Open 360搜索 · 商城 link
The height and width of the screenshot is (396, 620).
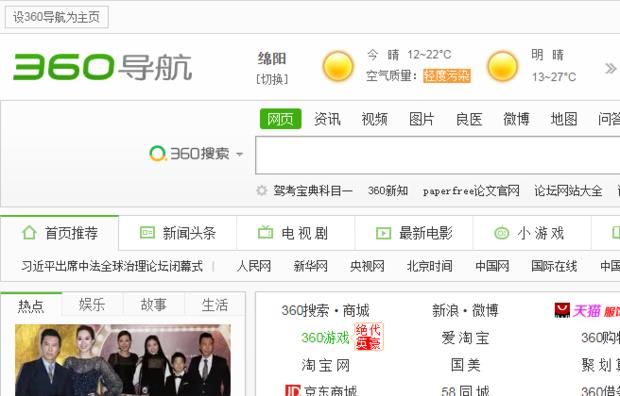coord(325,311)
